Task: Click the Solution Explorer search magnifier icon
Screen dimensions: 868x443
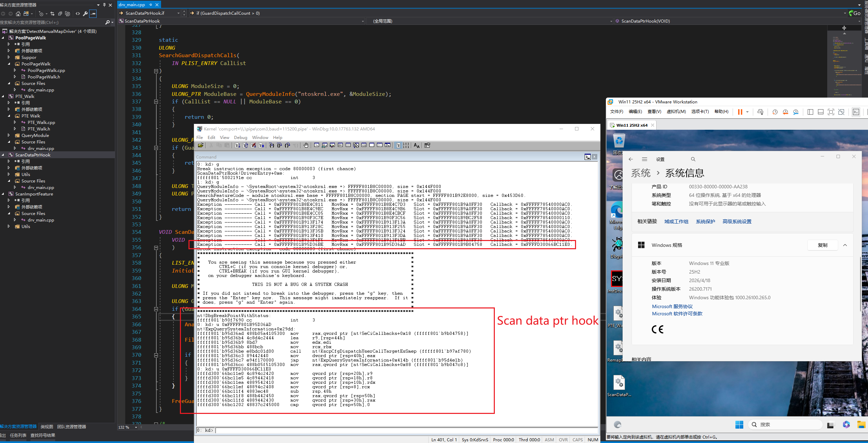Action: click(108, 22)
